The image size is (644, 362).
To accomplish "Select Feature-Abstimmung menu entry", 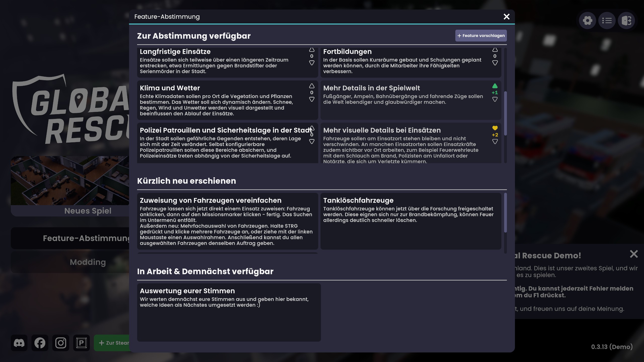I will 70,238.
